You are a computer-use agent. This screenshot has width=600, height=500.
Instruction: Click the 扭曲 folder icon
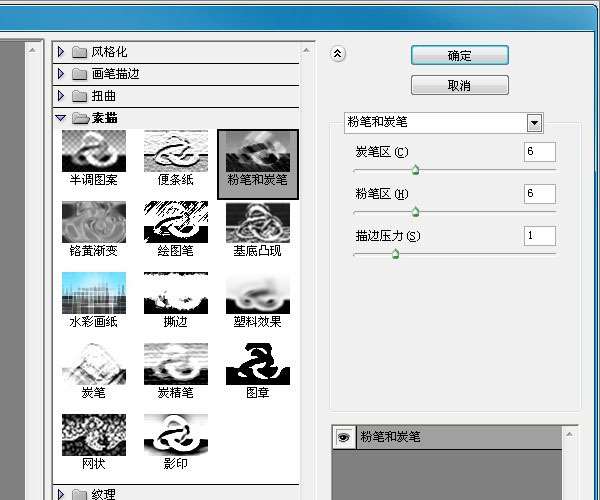coord(80,96)
